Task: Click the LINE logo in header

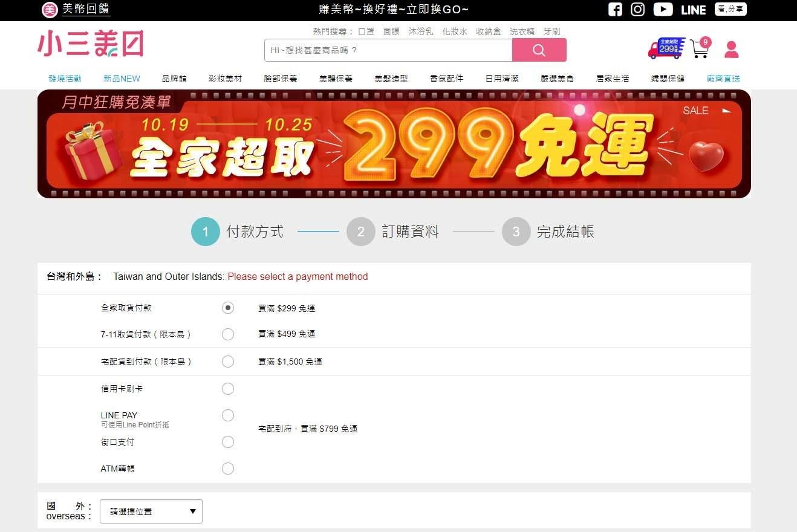Action: (x=693, y=10)
